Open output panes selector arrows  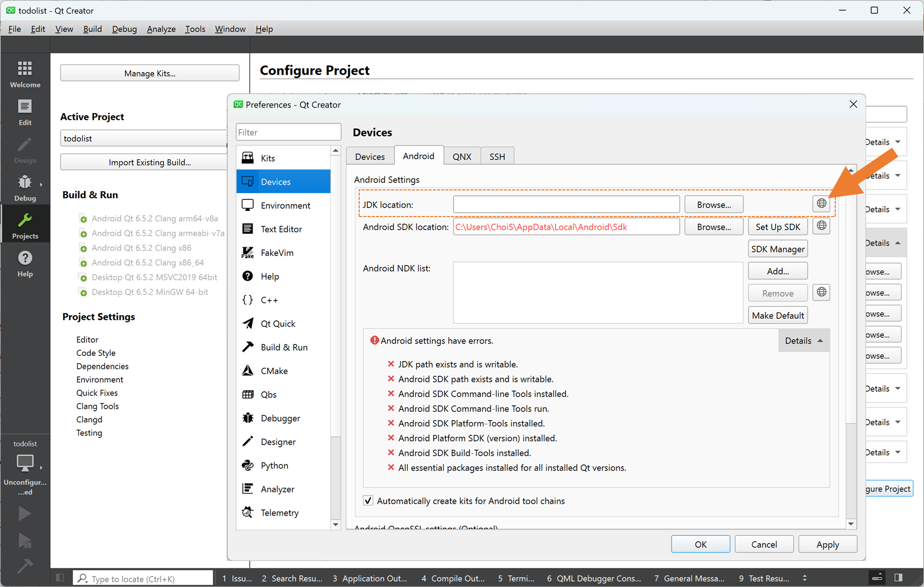(804, 578)
